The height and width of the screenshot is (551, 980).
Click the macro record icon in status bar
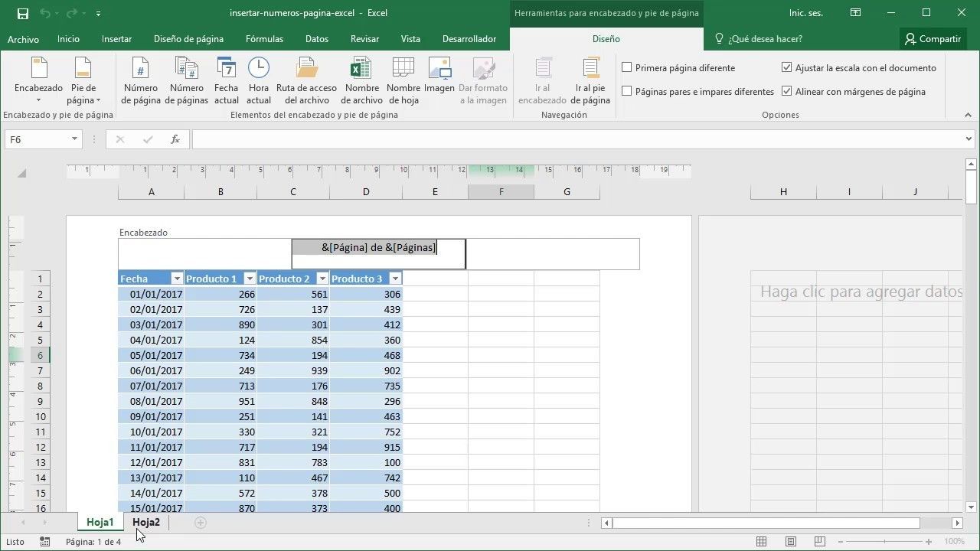pyautogui.click(x=45, y=542)
